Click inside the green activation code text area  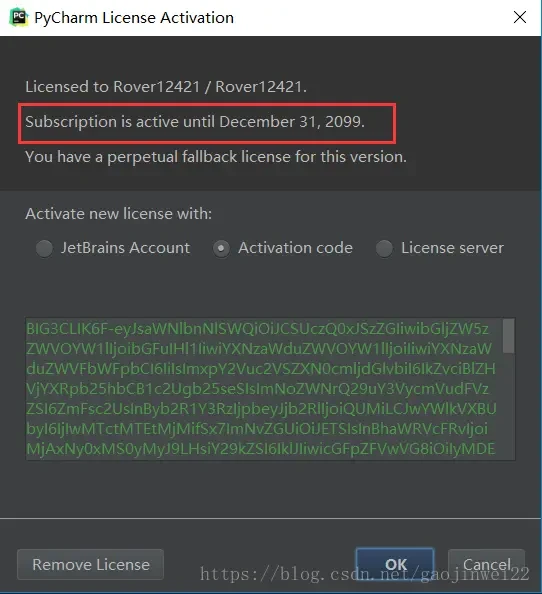(x=264, y=389)
